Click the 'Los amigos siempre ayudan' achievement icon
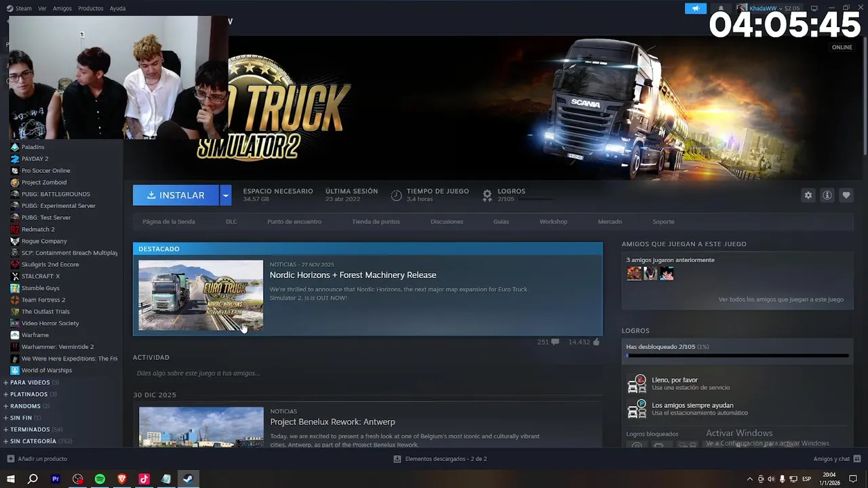 click(x=637, y=409)
